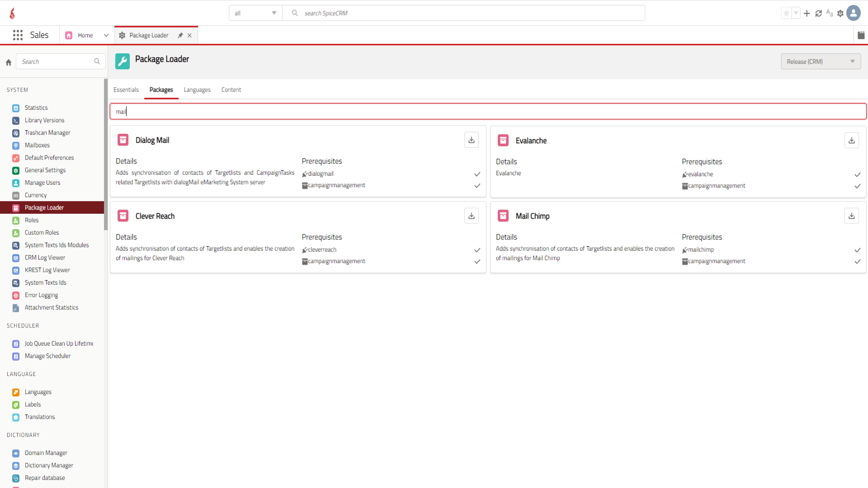This screenshot has width=868, height=488.
Task: Open KREST Log Viewer
Action: (x=47, y=270)
